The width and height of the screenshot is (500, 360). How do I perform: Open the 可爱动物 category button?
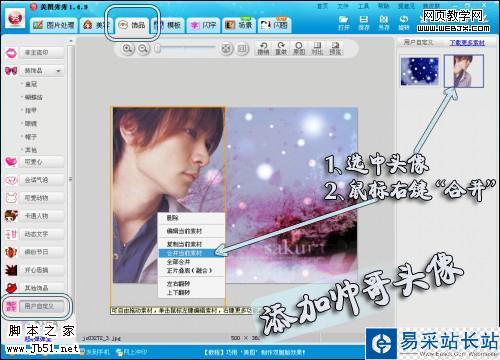[x=42, y=198]
